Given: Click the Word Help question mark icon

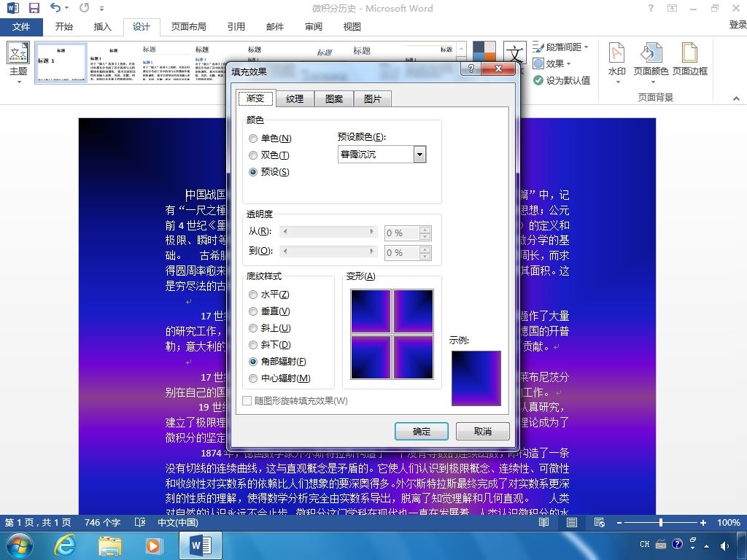Looking at the screenshot, I should [x=651, y=8].
